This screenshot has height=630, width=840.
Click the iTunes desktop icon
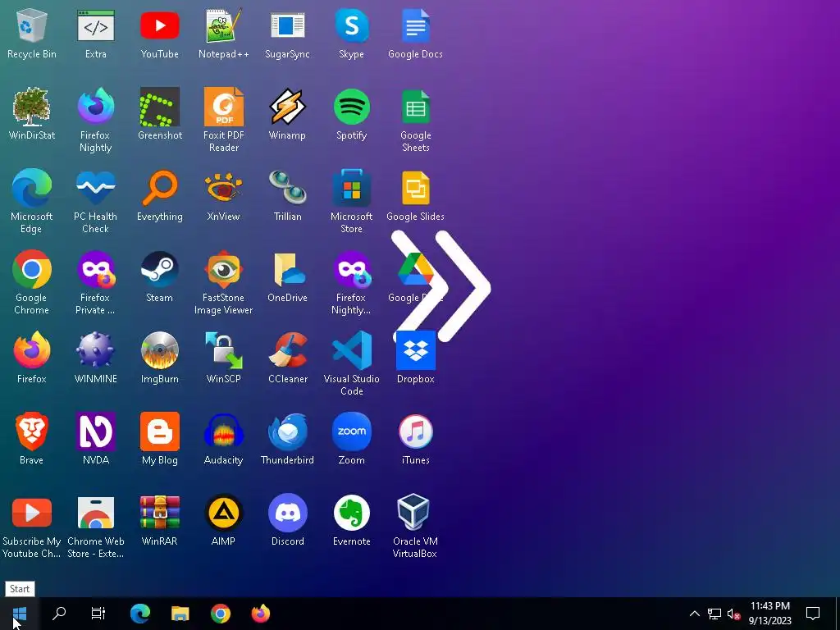(x=416, y=431)
